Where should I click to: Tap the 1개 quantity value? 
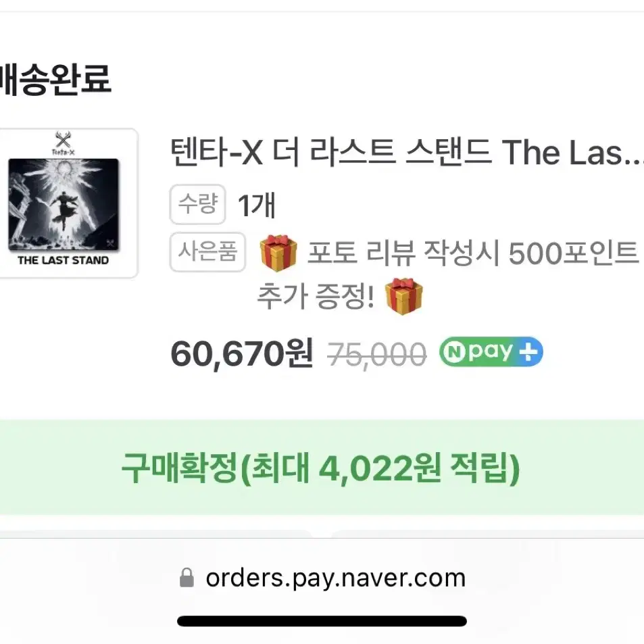pyautogui.click(x=257, y=205)
